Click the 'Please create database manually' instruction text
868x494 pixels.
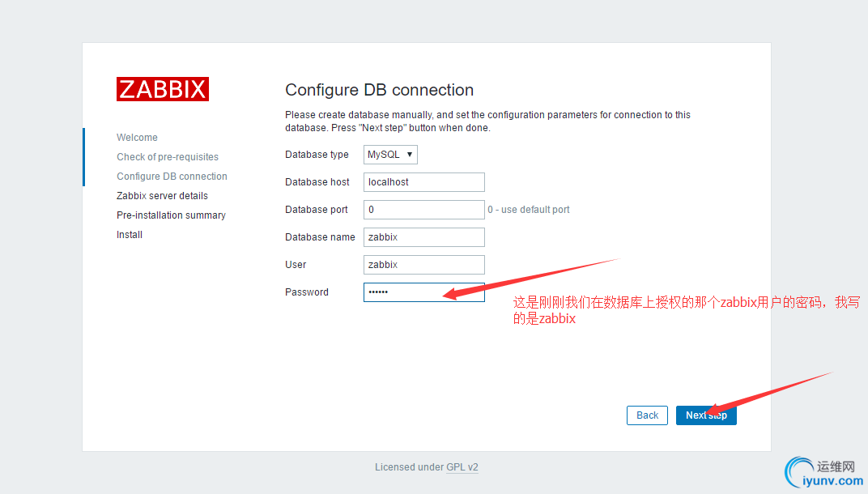click(x=487, y=121)
